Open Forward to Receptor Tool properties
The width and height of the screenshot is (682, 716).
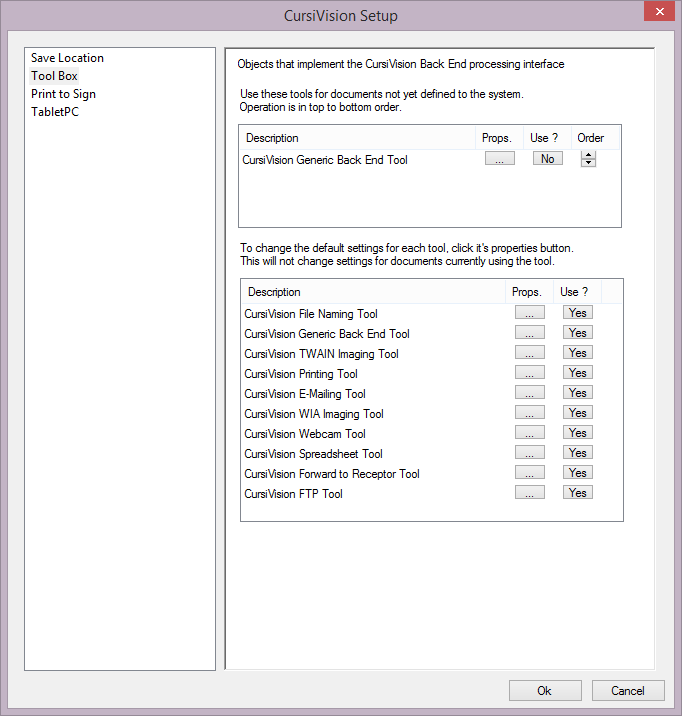click(529, 473)
